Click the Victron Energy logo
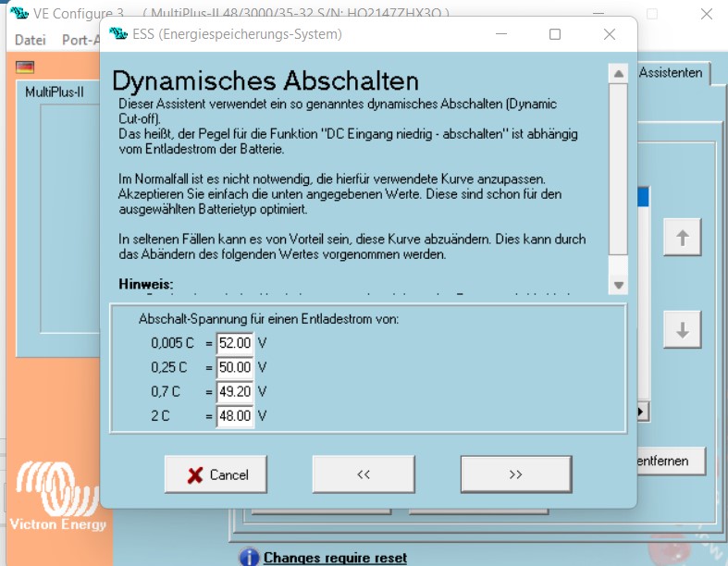The width and height of the screenshot is (728, 566). [x=57, y=496]
